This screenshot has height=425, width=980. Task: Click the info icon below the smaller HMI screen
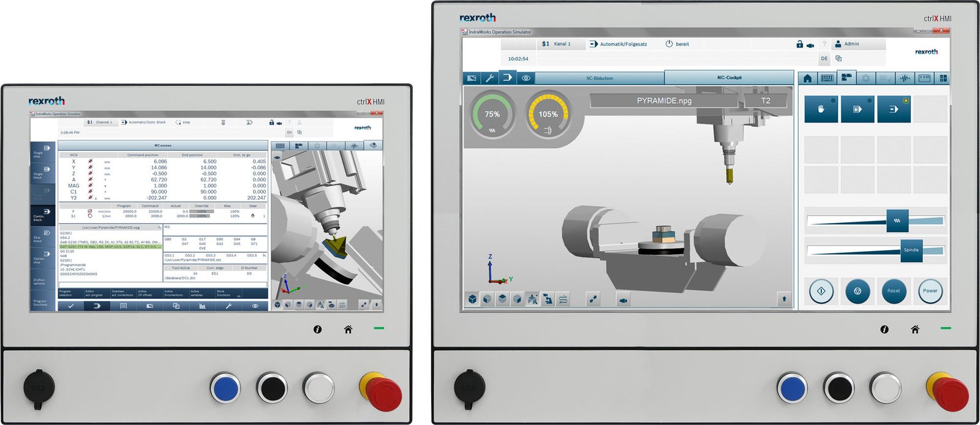pos(317,329)
